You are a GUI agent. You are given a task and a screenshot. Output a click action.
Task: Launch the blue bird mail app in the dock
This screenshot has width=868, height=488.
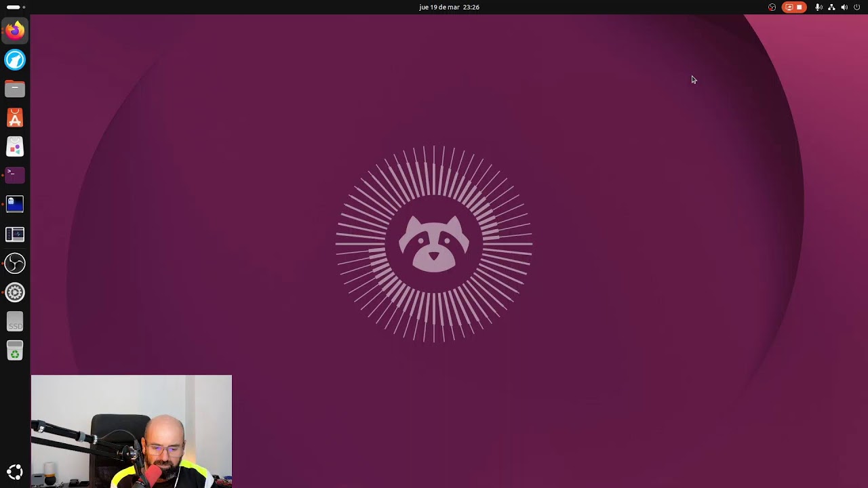click(x=15, y=60)
